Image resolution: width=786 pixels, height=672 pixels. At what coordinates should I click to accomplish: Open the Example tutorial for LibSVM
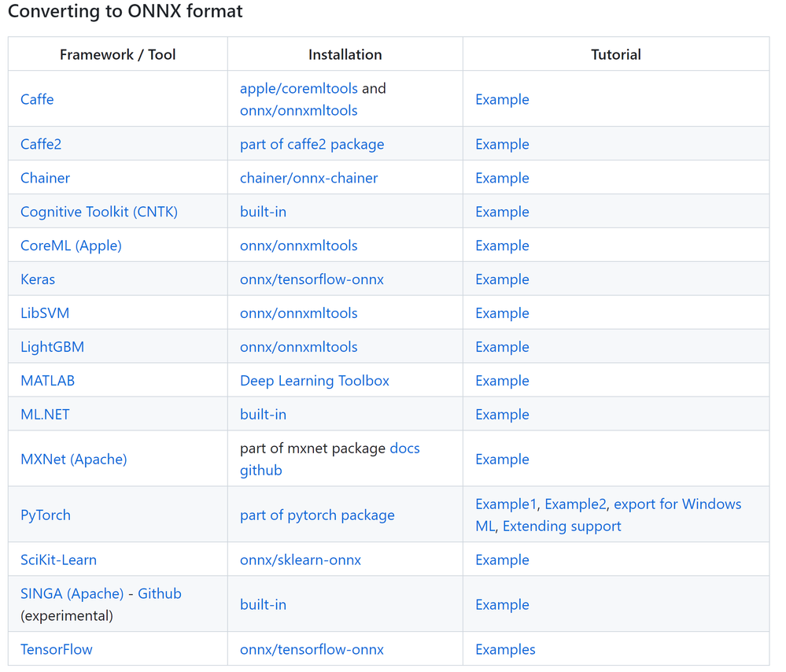(502, 313)
